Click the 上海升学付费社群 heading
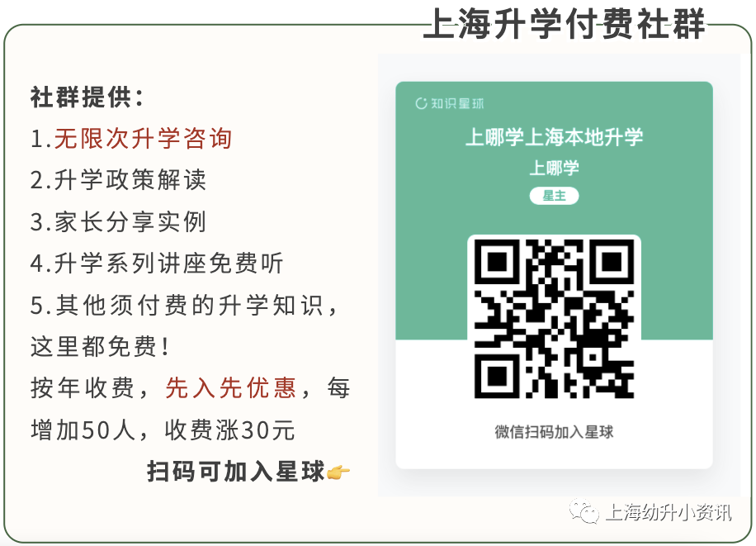 (x=565, y=23)
